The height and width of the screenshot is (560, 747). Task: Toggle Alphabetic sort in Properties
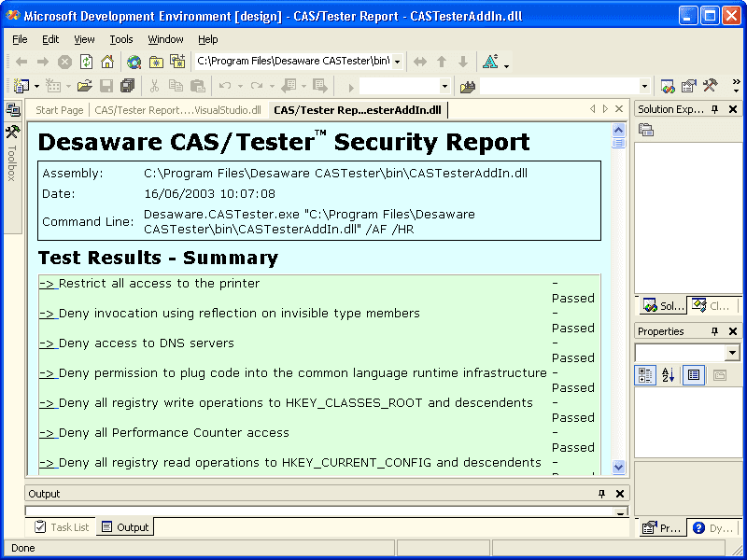click(668, 375)
